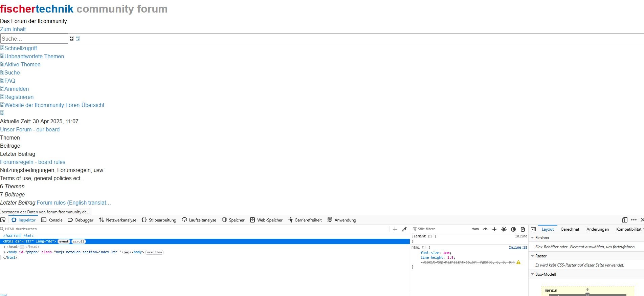Close the developer tools panel

[642, 220]
